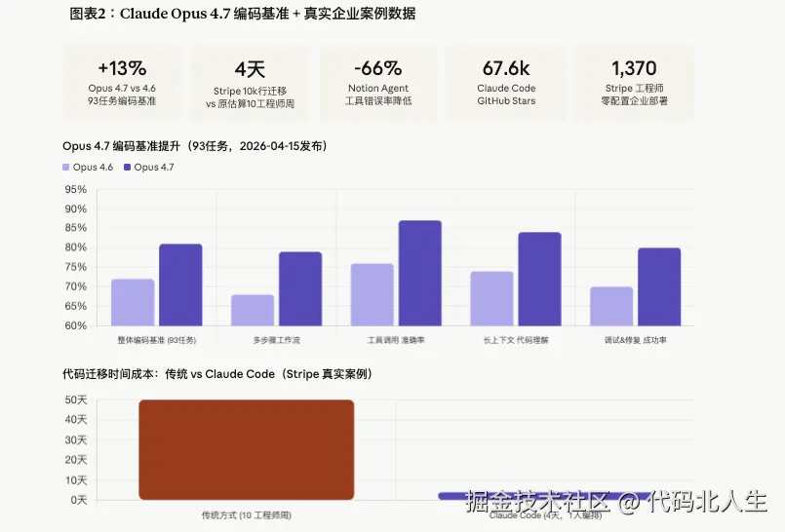This screenshot has height=532, width=785.
Task: Click the Opus 4.6 bar for 长上下文代码理解
Action: pos(491,299)
